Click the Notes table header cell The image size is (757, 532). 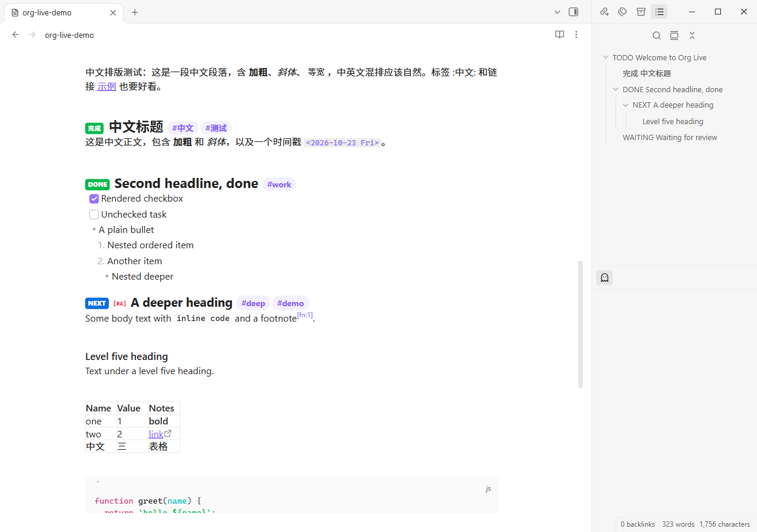164,408
